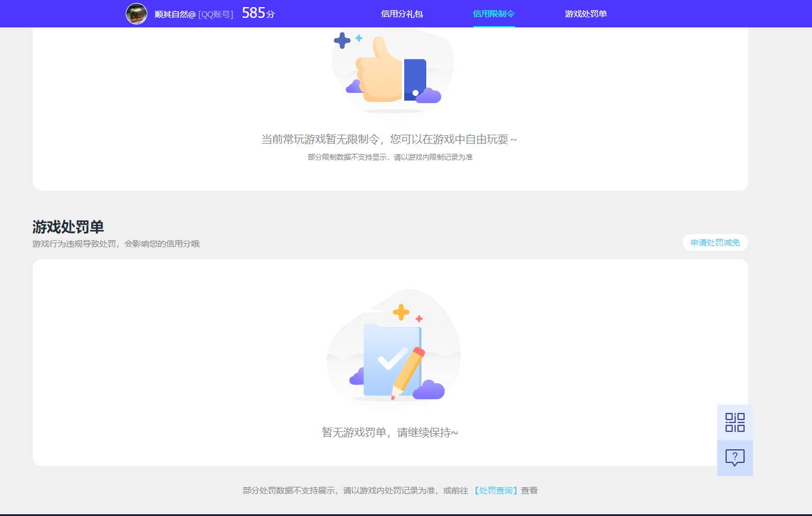
Task: Click the penalty description under the section title
Action: pyautogui.click(x=116, y=244)
